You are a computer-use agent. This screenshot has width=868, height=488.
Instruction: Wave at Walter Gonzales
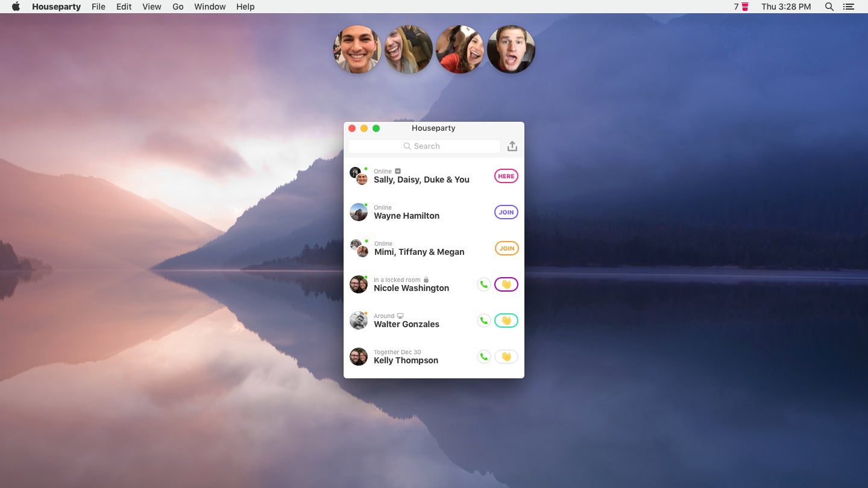click(506, 321)
